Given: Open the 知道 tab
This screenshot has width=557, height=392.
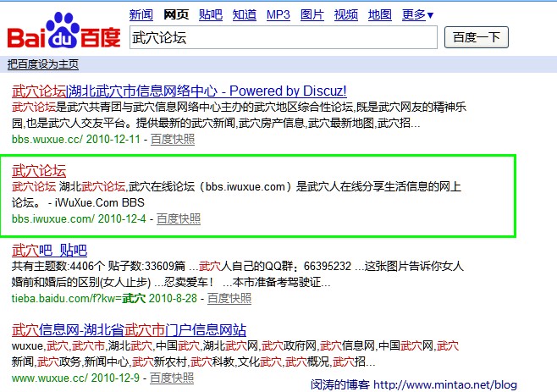Looking at the screenshot, I should [x=244, y=14].
